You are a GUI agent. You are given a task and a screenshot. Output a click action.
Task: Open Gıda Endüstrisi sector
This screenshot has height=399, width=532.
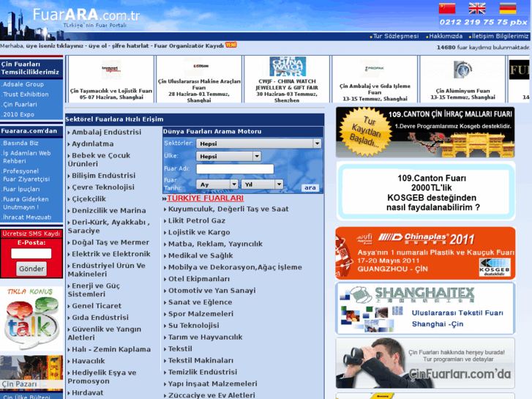tap(100, 317)
